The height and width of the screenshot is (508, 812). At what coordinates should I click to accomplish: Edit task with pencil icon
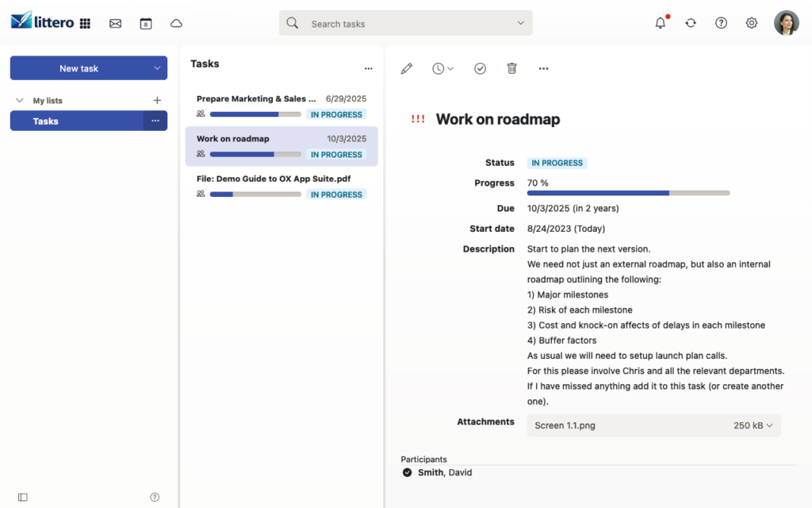[x=407, y=69]
